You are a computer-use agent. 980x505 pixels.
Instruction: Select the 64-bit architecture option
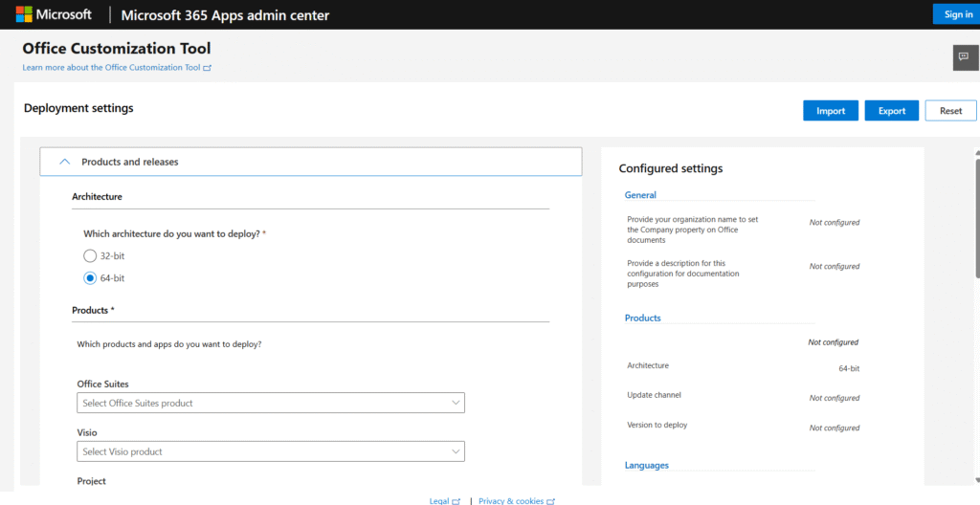pos(90,278)
